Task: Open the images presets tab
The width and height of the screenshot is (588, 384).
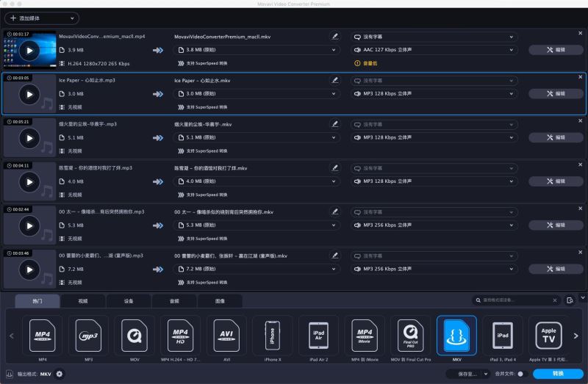Action: tap(220, 301)
